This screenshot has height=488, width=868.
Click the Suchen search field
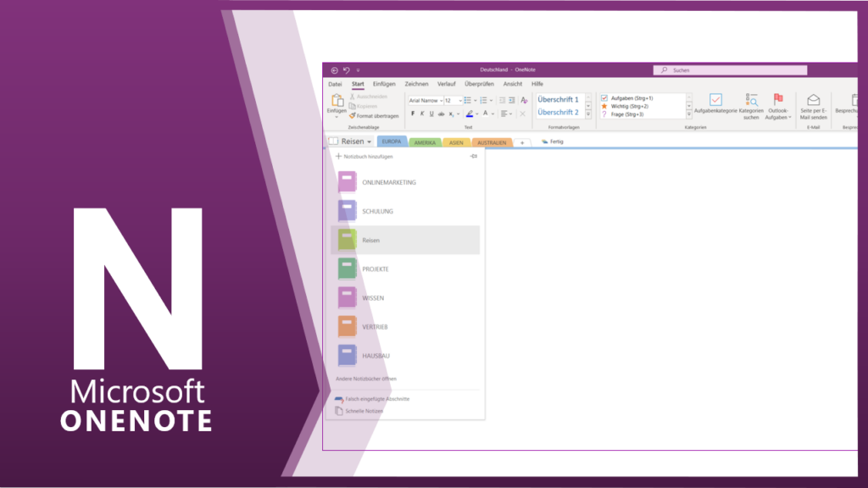pyautogui.click(x=730, y=70)
